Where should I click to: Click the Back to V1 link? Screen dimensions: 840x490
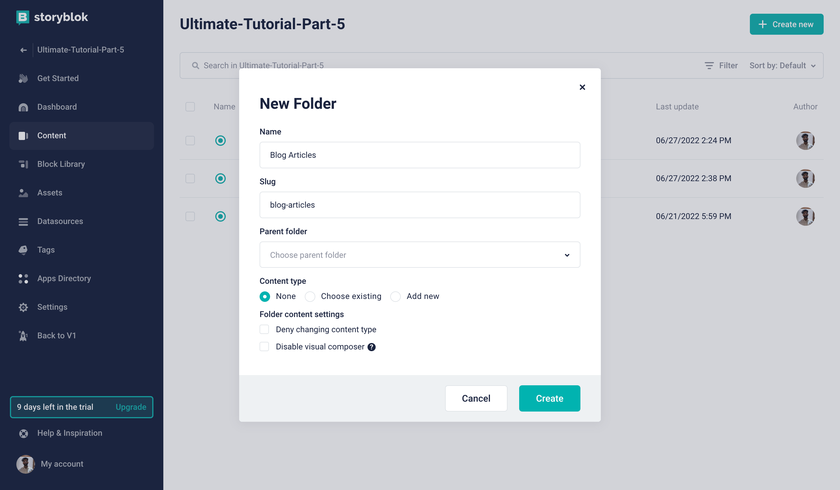pos(56,336)
